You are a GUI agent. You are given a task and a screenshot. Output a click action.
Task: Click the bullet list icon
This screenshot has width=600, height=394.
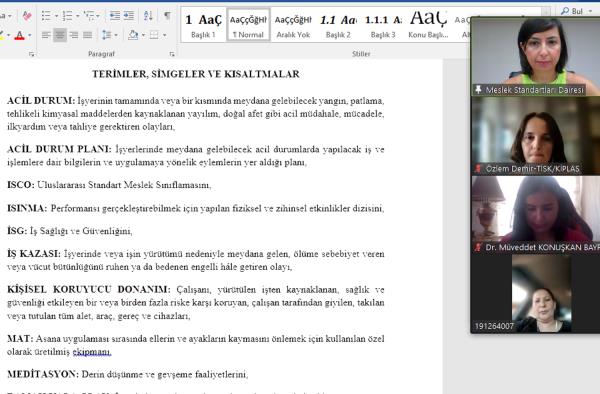pos(46,16)
